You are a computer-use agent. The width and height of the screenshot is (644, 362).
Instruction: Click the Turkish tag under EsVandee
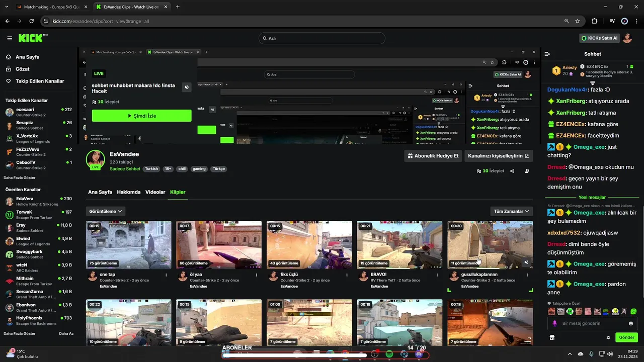[x=151, y=169]
